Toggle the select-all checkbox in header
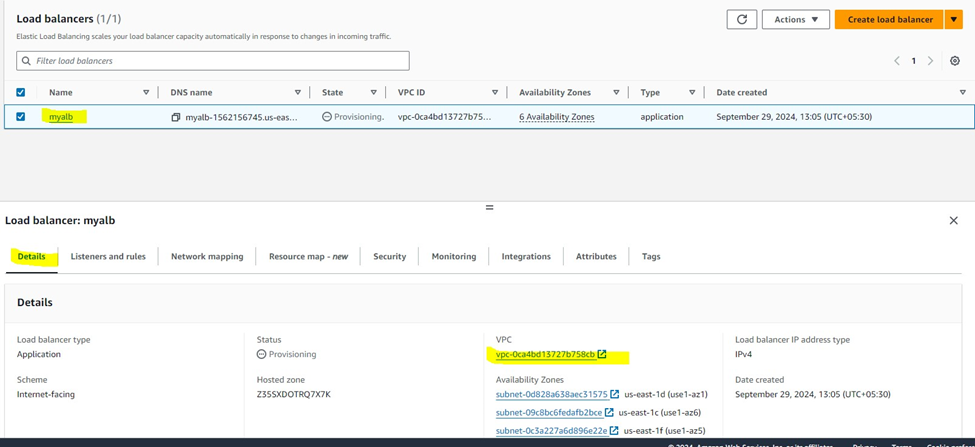This screenshot has width=975, height=447. (x=21, y=93)
